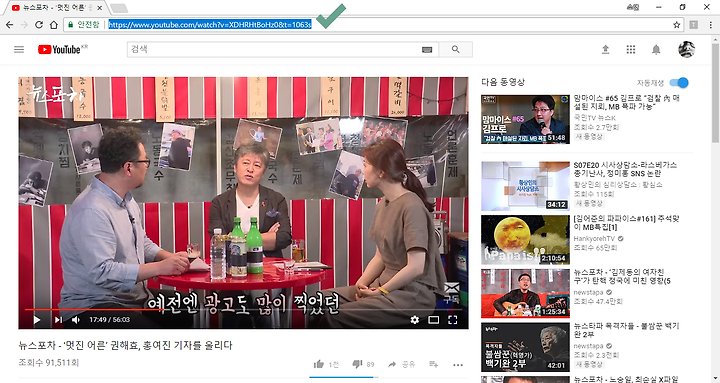Open the YouTube hamburger guide menu

pyautogui.click(x=19, y=49)
